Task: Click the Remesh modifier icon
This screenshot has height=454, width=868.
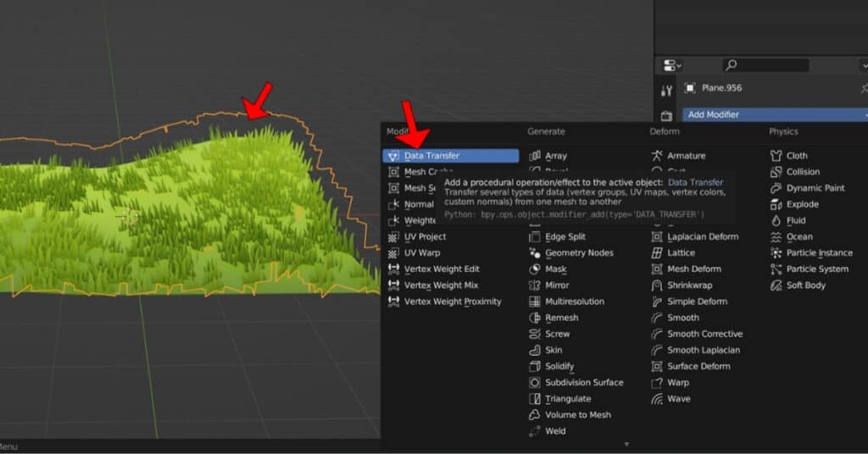Action: pyautogui.click(x=535, y=318)
